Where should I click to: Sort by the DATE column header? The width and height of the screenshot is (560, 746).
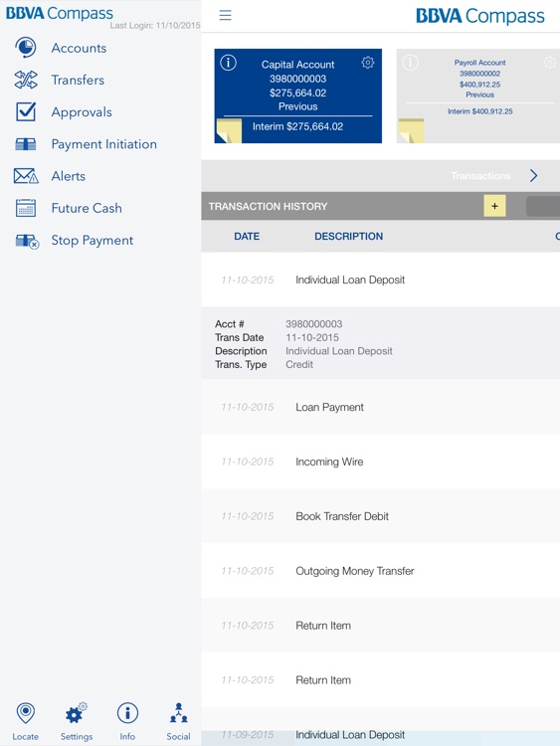(x=247, y=236)
